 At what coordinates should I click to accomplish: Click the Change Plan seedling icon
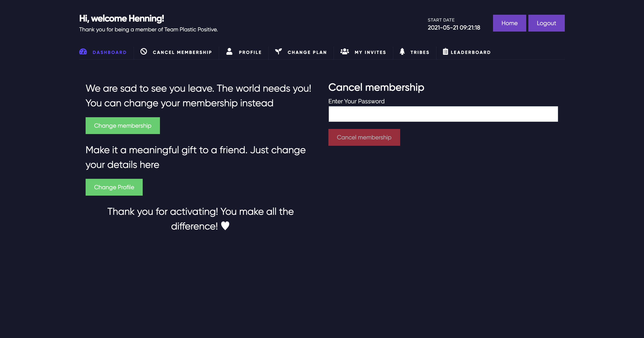tap(278, 51)
